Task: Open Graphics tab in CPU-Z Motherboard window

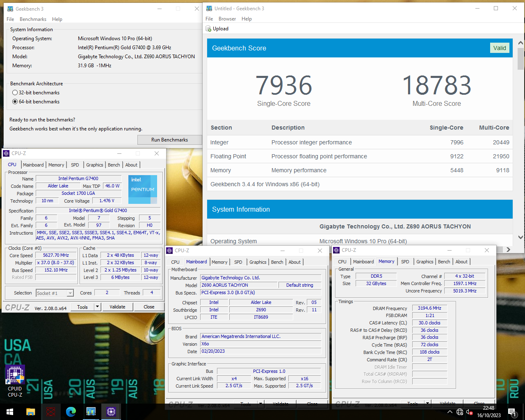Action: pos(258,262)
